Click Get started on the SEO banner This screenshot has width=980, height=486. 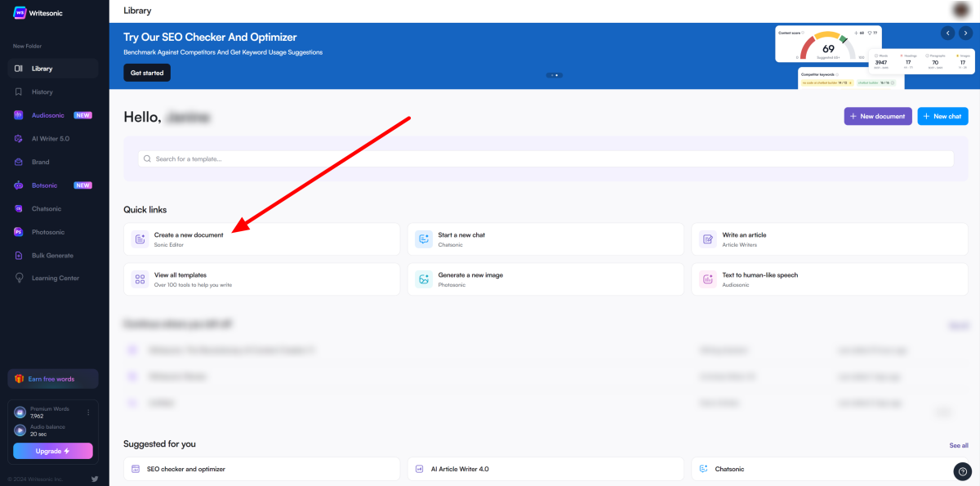coord(147,73)
